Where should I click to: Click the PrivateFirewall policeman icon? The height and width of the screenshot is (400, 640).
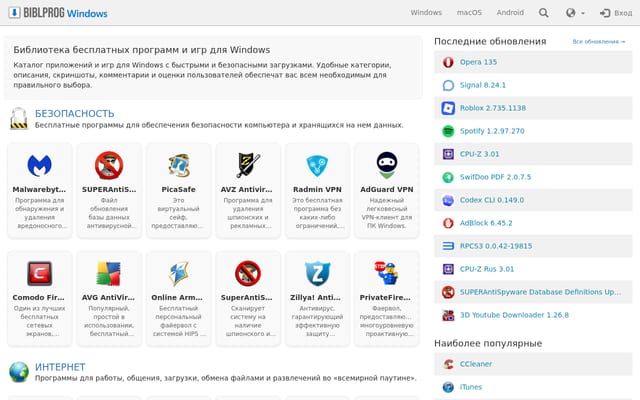click(x=386, y=273)
